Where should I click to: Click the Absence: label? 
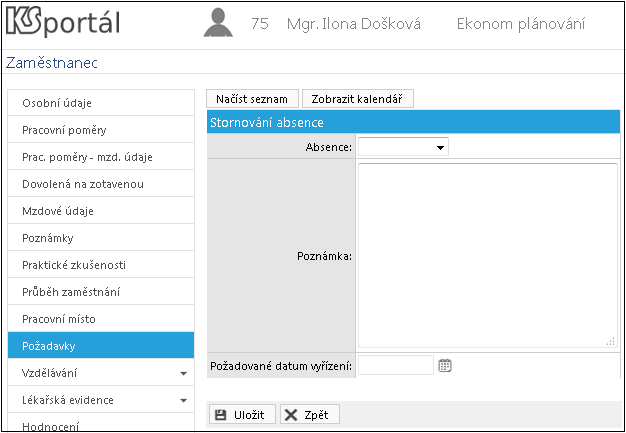coord(329,147)
